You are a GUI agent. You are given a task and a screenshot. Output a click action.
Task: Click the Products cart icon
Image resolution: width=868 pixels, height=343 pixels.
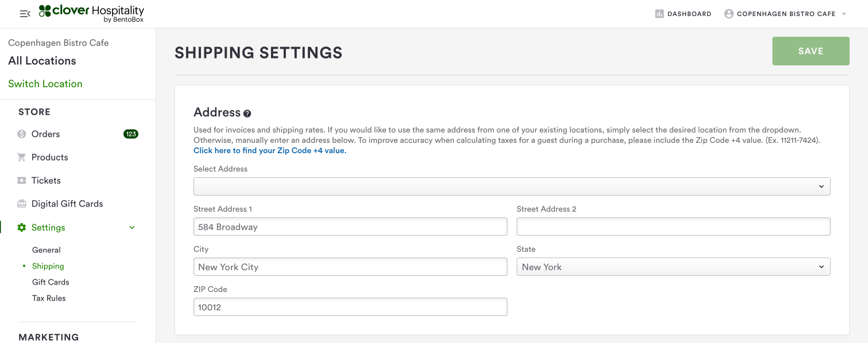(22, 157)
